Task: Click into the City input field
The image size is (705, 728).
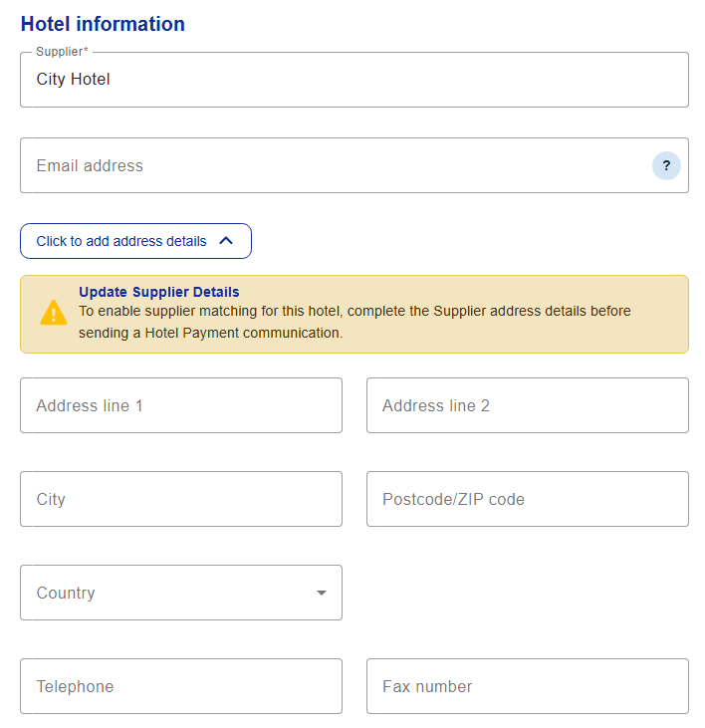Action: click(x=181, y=499)
